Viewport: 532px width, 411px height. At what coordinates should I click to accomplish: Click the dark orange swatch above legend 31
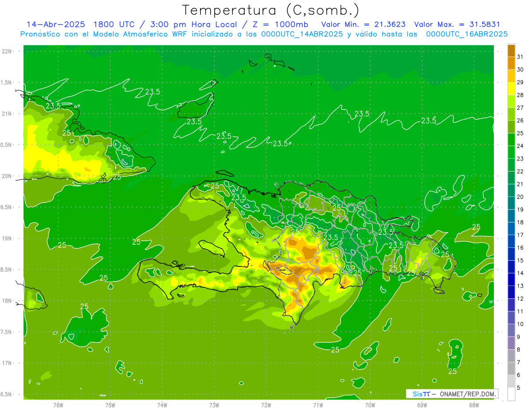pyautogui.click(x=511, y=51)
